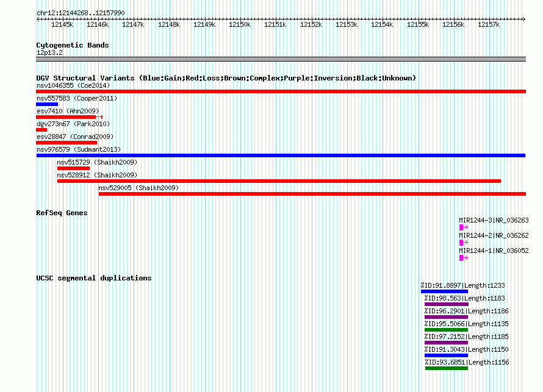Click the 12147k ruler position
Image resolution: width=543 pixels, height=392 pixels.
[x=133, y=24]
